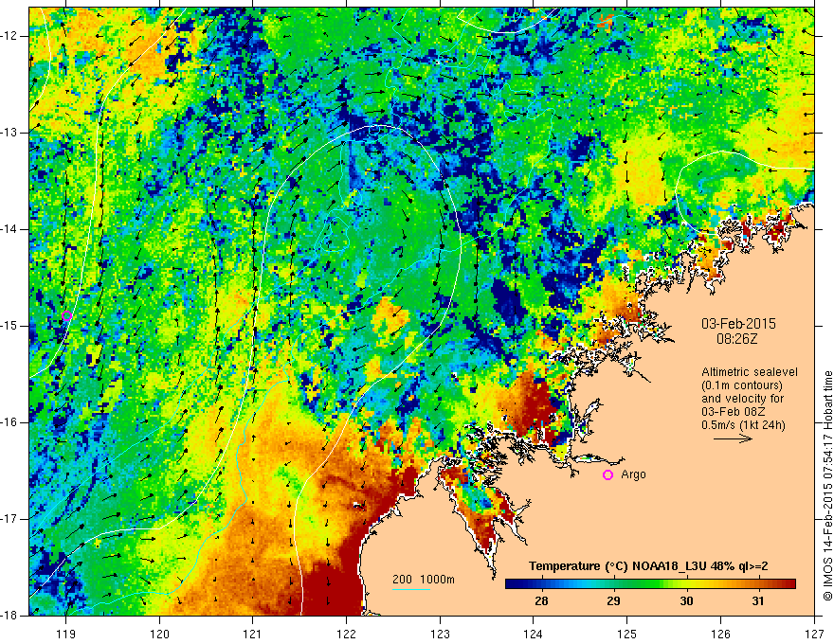Click the longitude axis label '127'
The width and height of the screenshot is (834, 644).
[x=814, y=634]
